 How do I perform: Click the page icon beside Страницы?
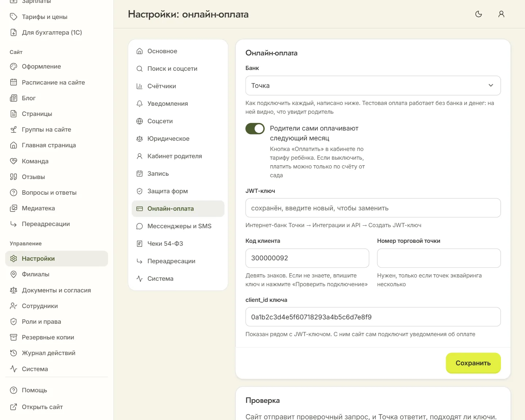(x=13, y=114)
